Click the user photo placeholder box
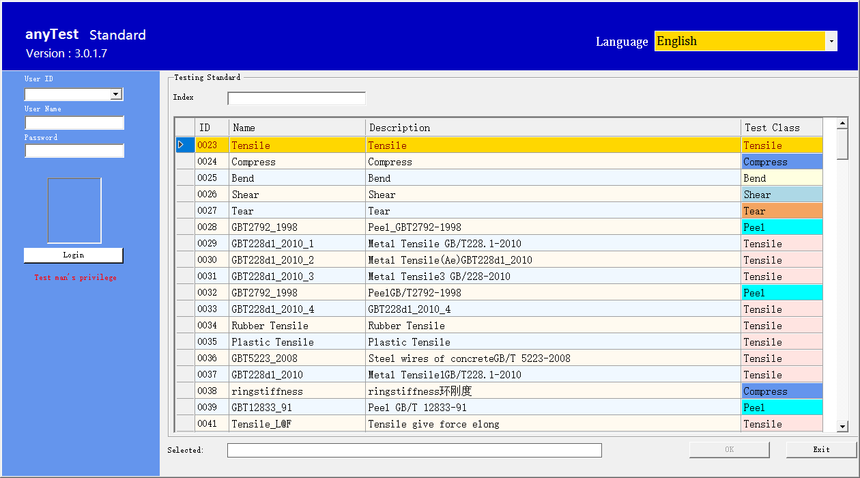 tap(74, 211)
